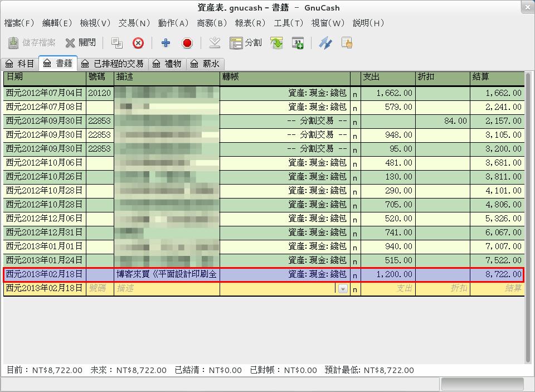Toggle reconcile 'n' on the 07月04日 row
Image resolution: width=535 pixels, height=392 pixels.
(x=355, y=94)
